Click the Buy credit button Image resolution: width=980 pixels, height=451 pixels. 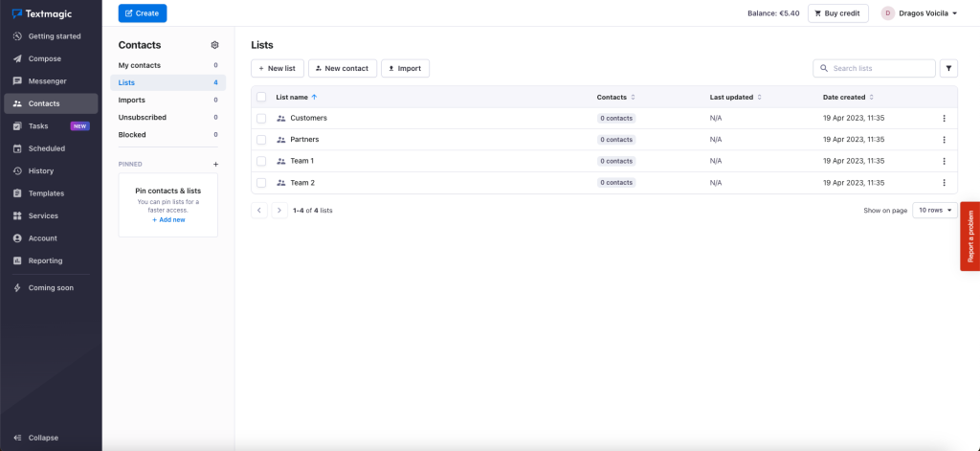pos(837,13)
